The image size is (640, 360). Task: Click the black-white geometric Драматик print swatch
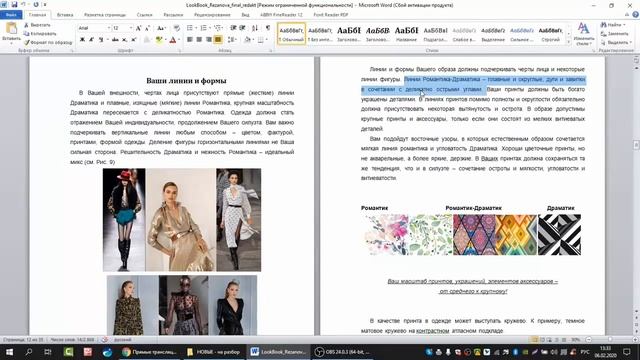click(x=560, y=235)
